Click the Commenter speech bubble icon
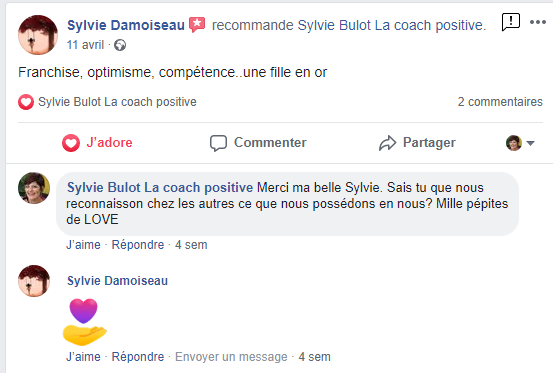Viewport: 553px width, 373px height. (218, 143)
